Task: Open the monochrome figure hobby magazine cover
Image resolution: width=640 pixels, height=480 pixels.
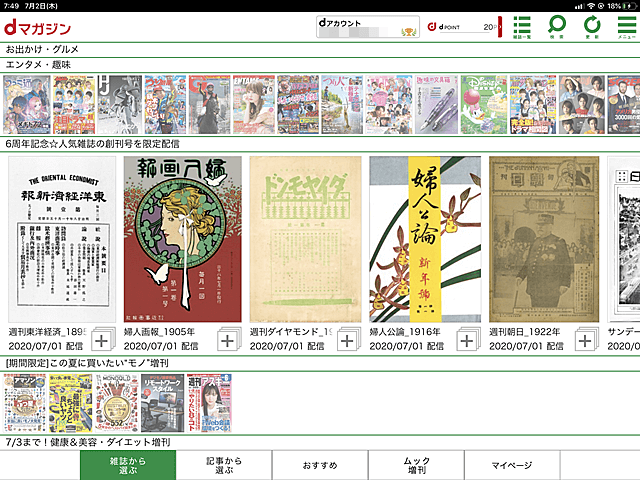Action: [x=120, y=104]
